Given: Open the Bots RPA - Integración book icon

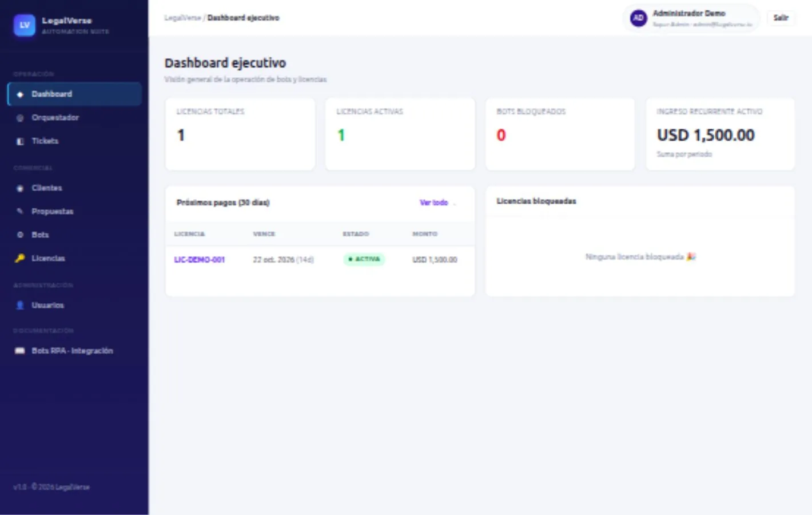Looking at the screenshot, I should pos(20,351).
